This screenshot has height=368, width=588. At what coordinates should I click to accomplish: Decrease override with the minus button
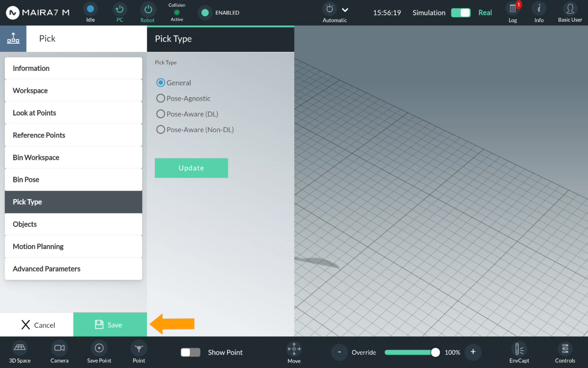[339, 352]
